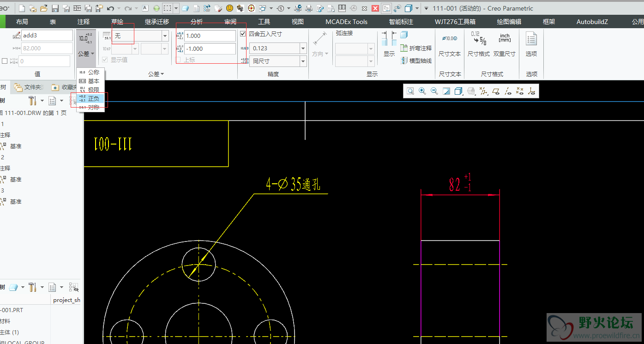This screenshot has width=644, height=344.
Task: Expand the 公差 group label arrow
Action: point(162,74)
